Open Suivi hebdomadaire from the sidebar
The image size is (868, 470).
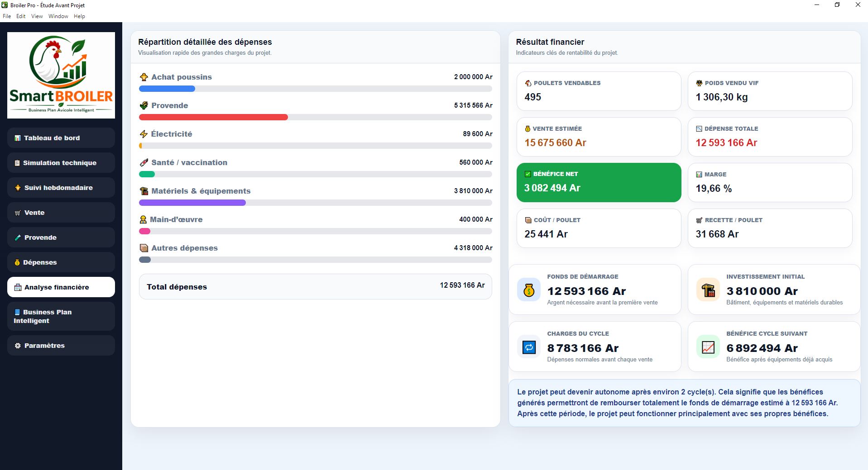tap(61, 188)
